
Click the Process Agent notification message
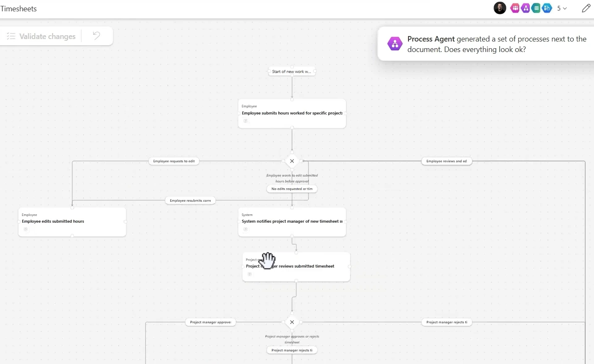[x=497, y=44]
